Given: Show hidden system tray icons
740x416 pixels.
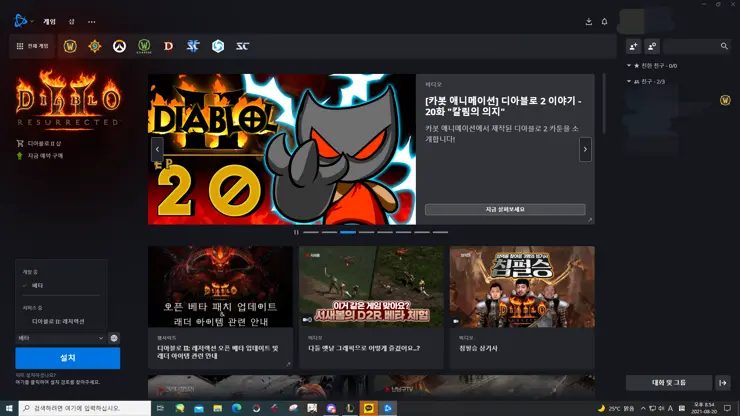Looking at the screenshot, I should (643, 408).
